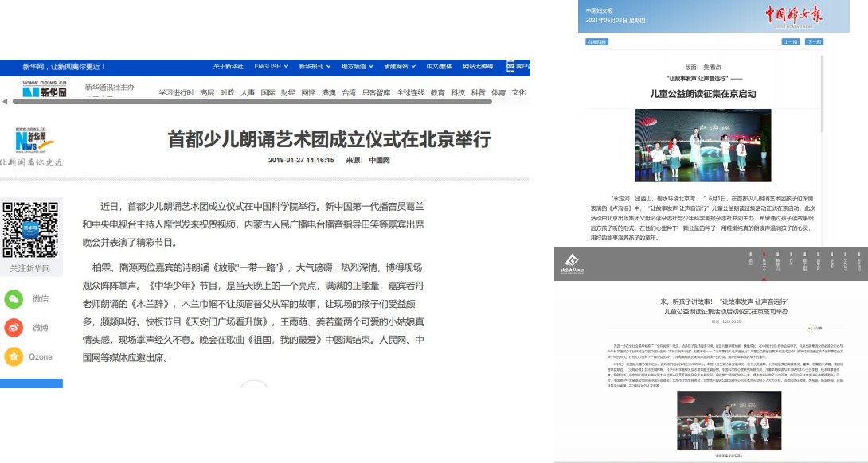The width and height of the screenshot is (868, 463).
Task: Click the 中国网 source link
Action: coord(379,161)
